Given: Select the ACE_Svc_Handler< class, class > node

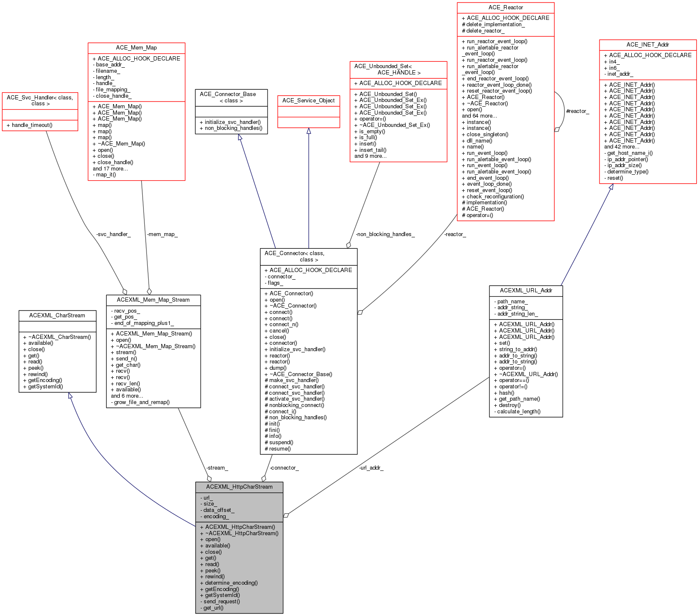Looking at the screenshot, I should click(40, 101).
